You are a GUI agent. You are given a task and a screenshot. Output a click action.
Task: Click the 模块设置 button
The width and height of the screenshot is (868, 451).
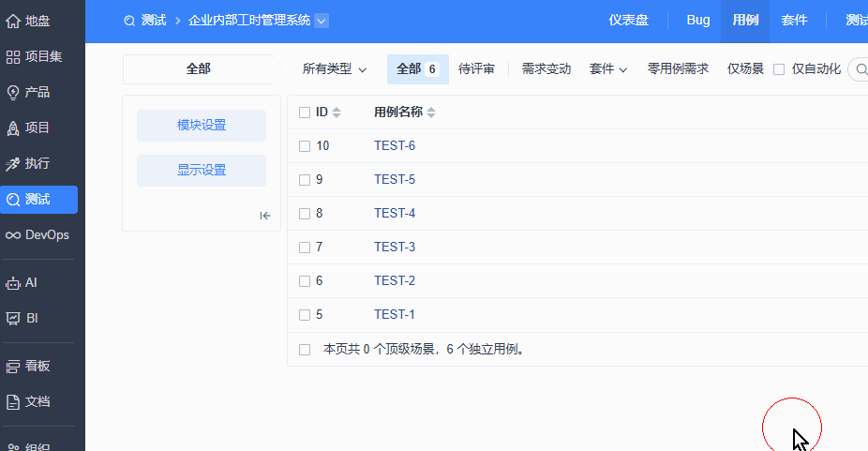(x=202, y=126)
